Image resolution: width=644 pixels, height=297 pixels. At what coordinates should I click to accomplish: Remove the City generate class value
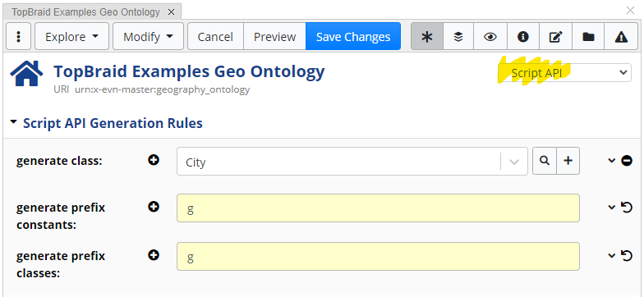click(627, 161)
